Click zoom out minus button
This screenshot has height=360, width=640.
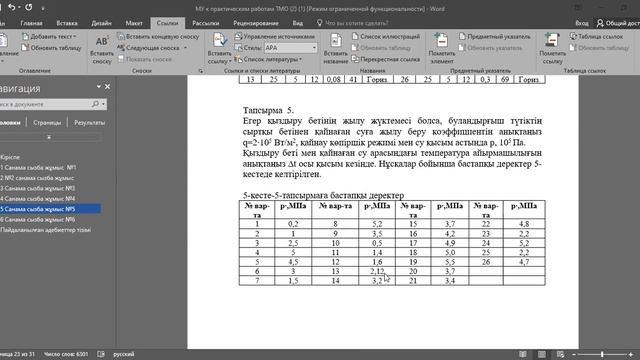click(574, 354)
